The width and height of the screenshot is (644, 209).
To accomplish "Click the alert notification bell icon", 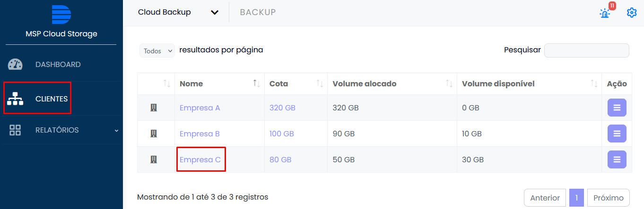I will [605, 13].
